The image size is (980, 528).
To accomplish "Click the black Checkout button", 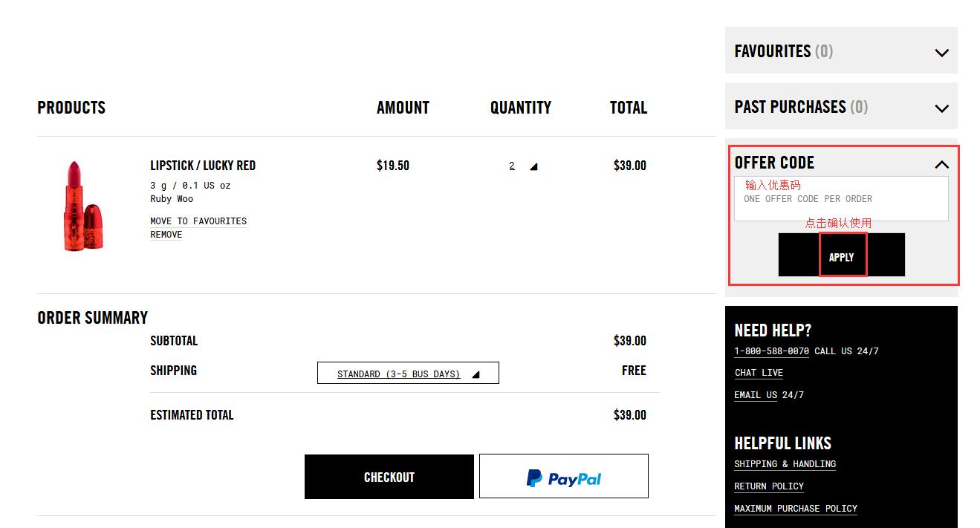I will [x=389, y=477].
